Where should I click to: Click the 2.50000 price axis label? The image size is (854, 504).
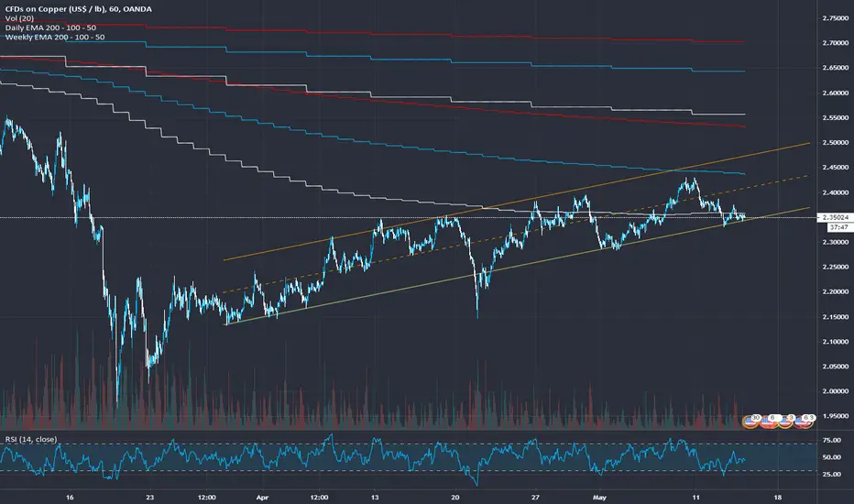tap(836, 143)
